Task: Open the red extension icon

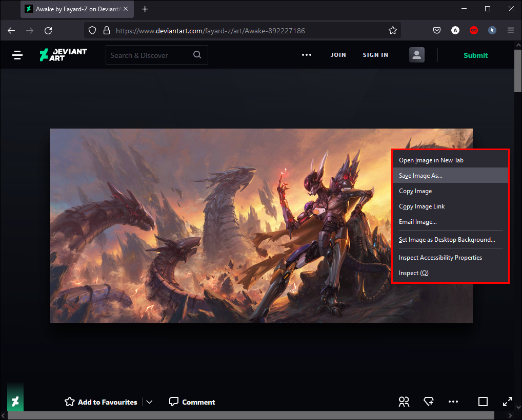Action: pyautogui.click(x=474, y=31)
